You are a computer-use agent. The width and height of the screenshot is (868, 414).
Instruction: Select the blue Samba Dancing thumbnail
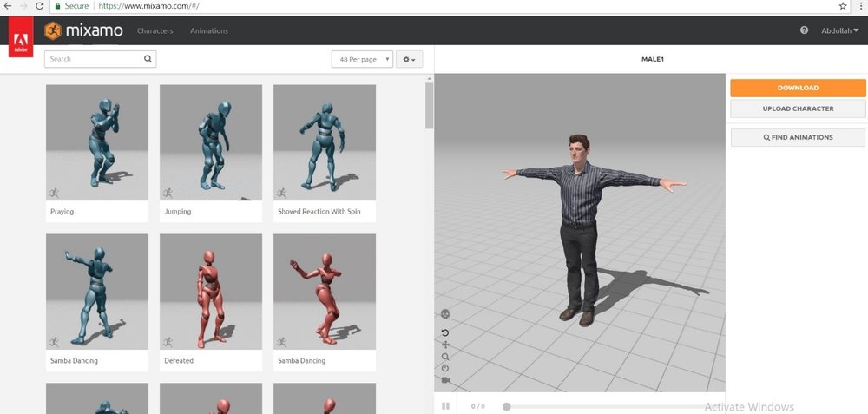pos(97,292)
